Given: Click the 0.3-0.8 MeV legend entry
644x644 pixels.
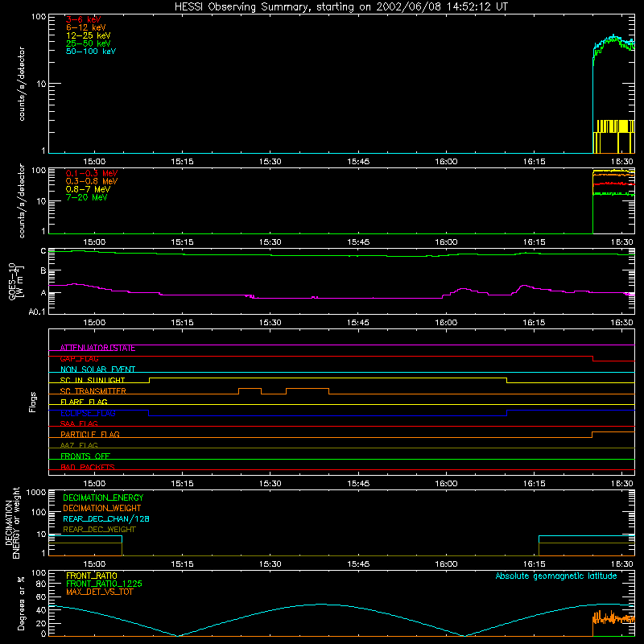Looking at the screenshot, I should [x=92, y=181].
